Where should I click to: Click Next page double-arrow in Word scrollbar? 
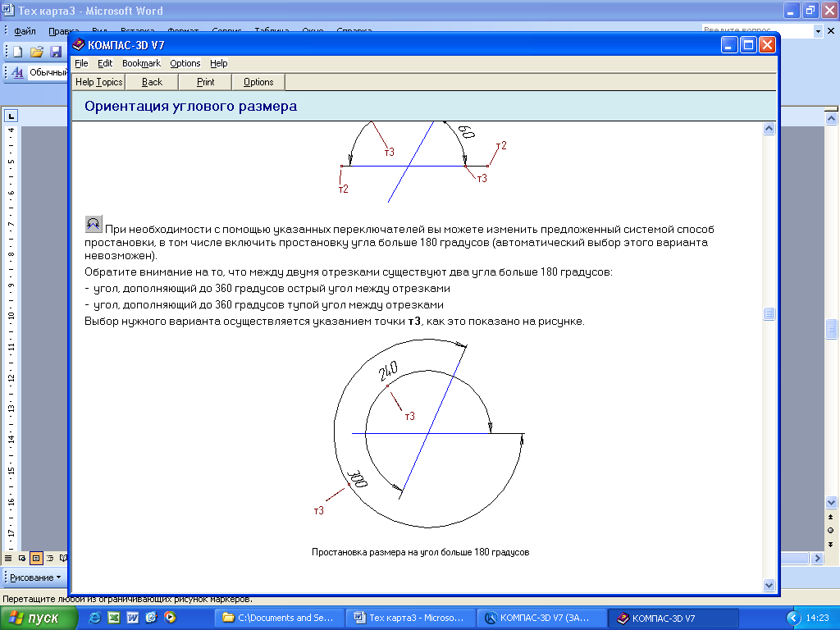(831, 545)
